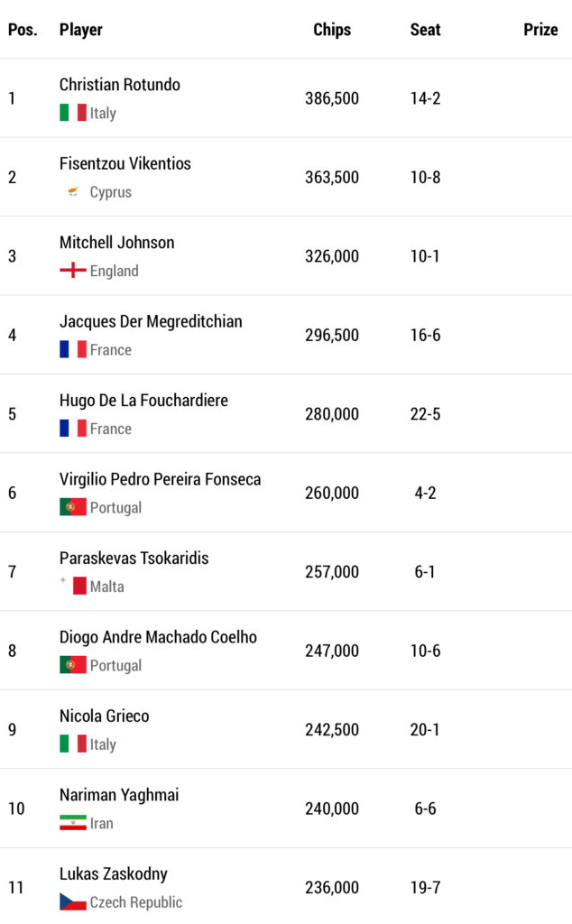Click the Czech Republic flag icon
Screen dimensions: 572x924
point(73,901)
